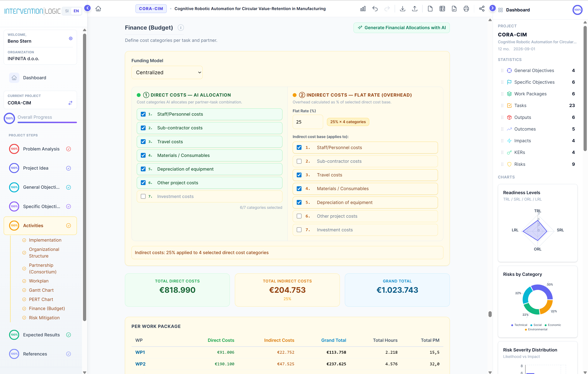Click WP2 row label
588x374 pixels.
click(140, 364)
